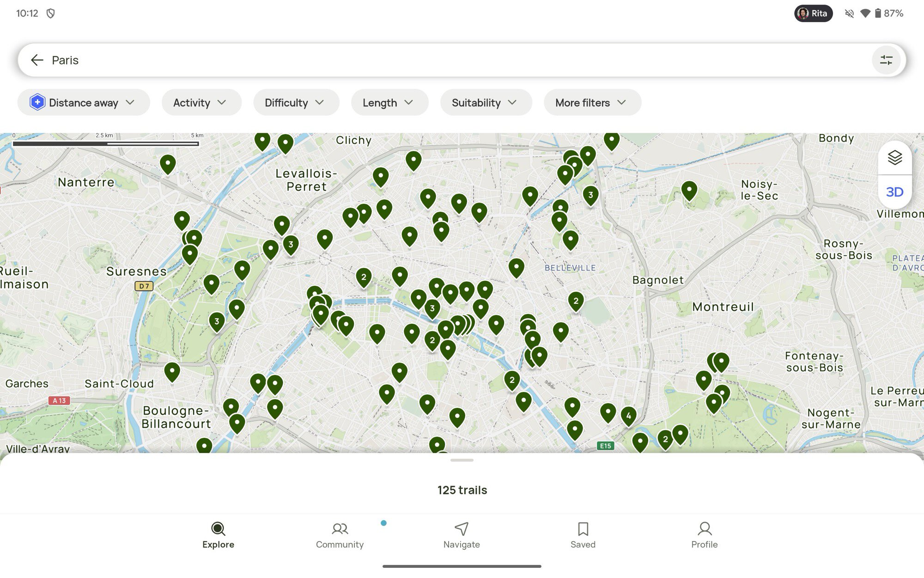Open the filter sliders icon
Image resolution: width=924 pixels, height=578 pixels.
(886, 60)
